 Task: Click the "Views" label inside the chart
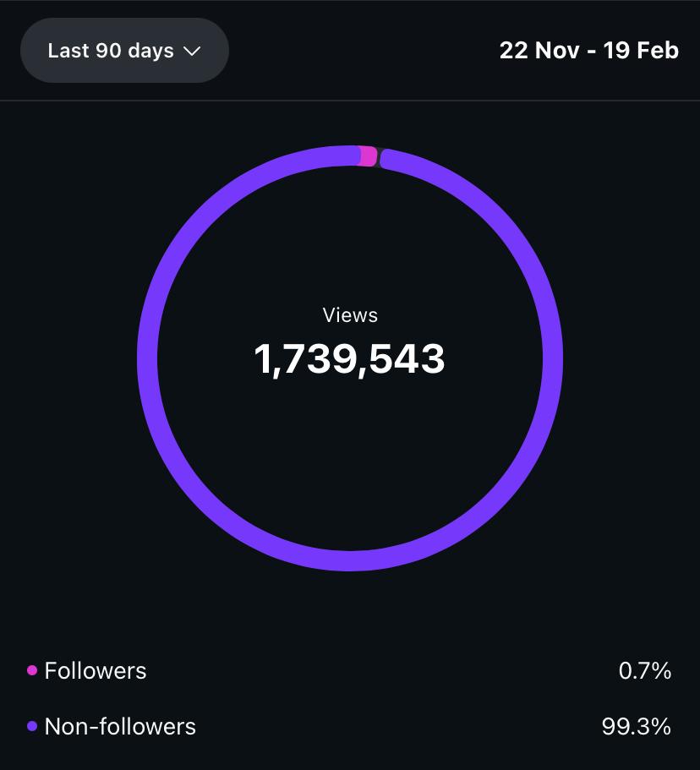[x=350, y=315]
